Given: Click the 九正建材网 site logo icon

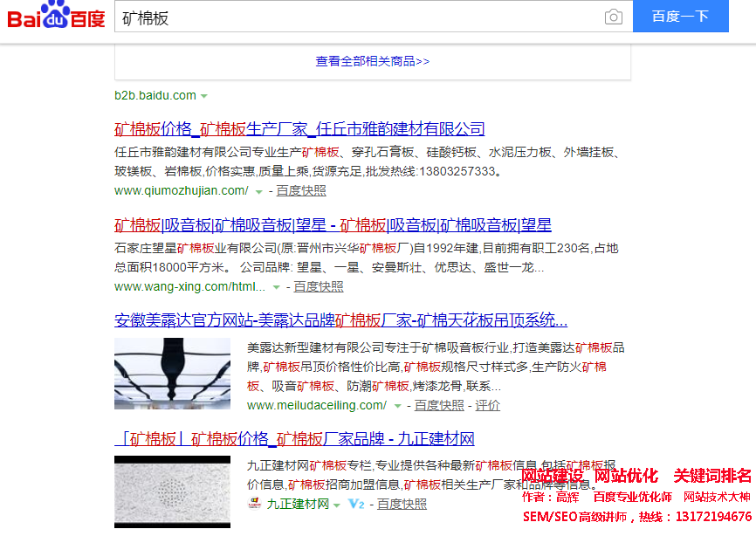Looking at the screenshot, I should click(x=255, y=504).
